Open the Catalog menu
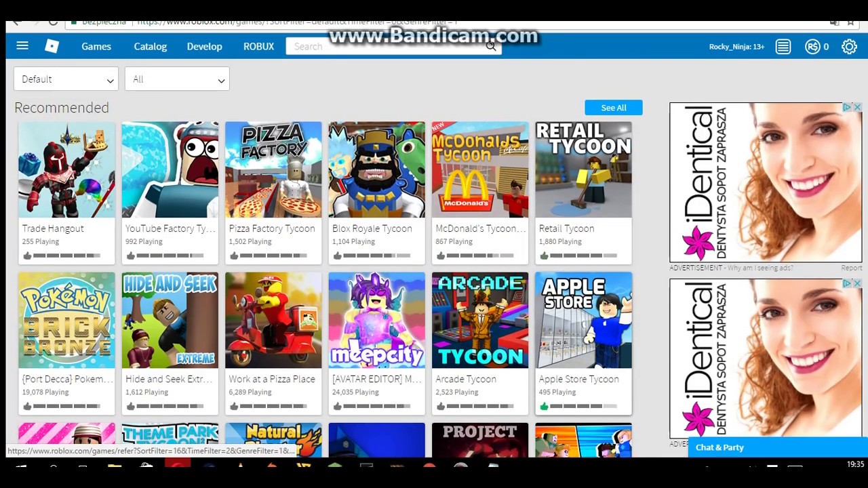This screenshot has height=488, width=868. 150,46
